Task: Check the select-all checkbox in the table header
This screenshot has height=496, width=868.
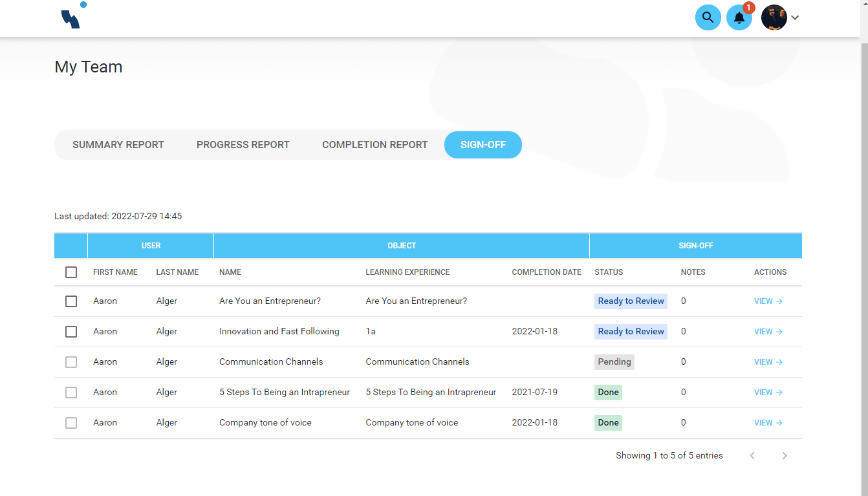Action: click(x=71, y=272)
